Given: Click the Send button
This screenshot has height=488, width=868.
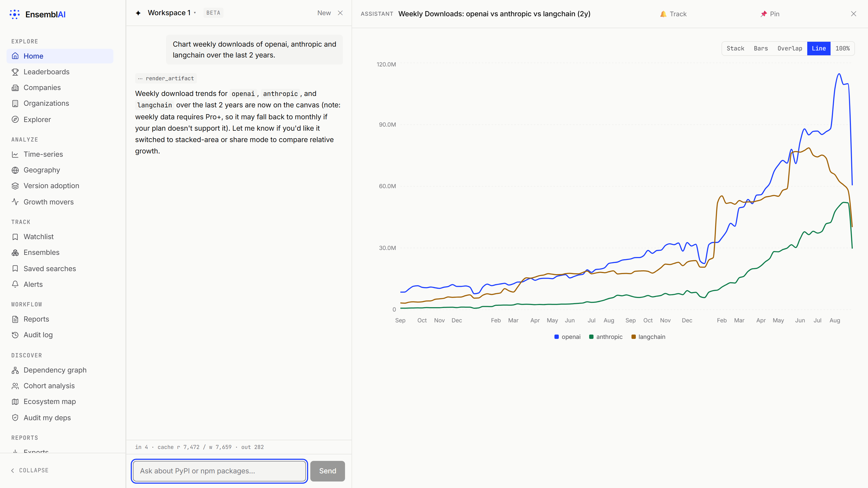Looking at the screenshot, I should coord(327,471).
